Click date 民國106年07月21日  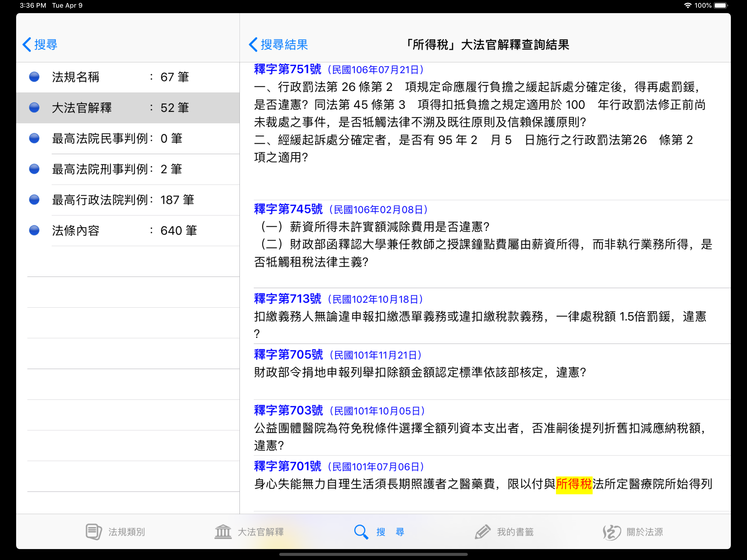375,70
